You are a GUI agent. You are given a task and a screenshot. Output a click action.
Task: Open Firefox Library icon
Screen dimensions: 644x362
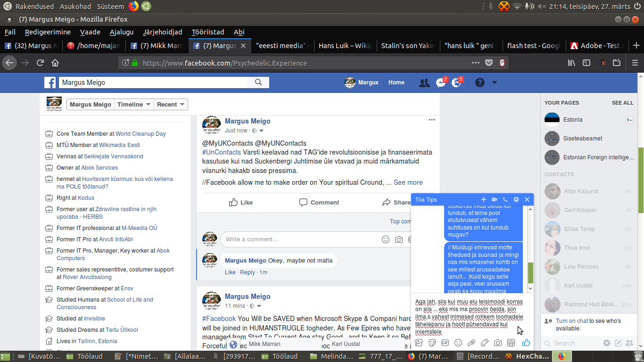click(x=571, y=63)
